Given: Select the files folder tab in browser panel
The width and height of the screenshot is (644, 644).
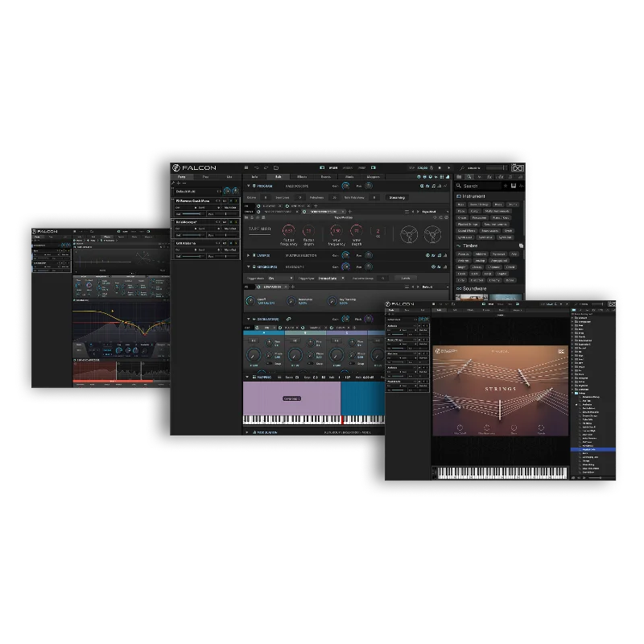Looking at the screenshot, I should (x=459, y=176).
